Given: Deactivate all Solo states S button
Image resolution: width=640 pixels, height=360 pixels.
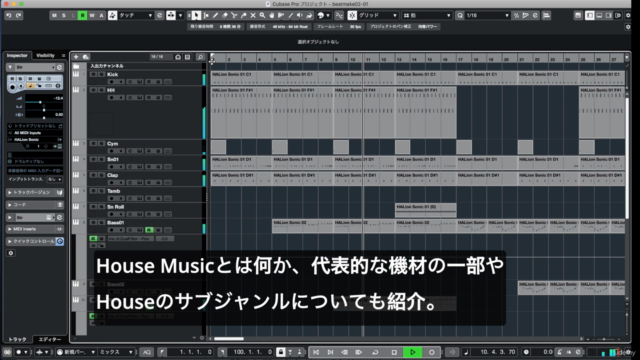Looking at the screenshot, I should [64, 16].
